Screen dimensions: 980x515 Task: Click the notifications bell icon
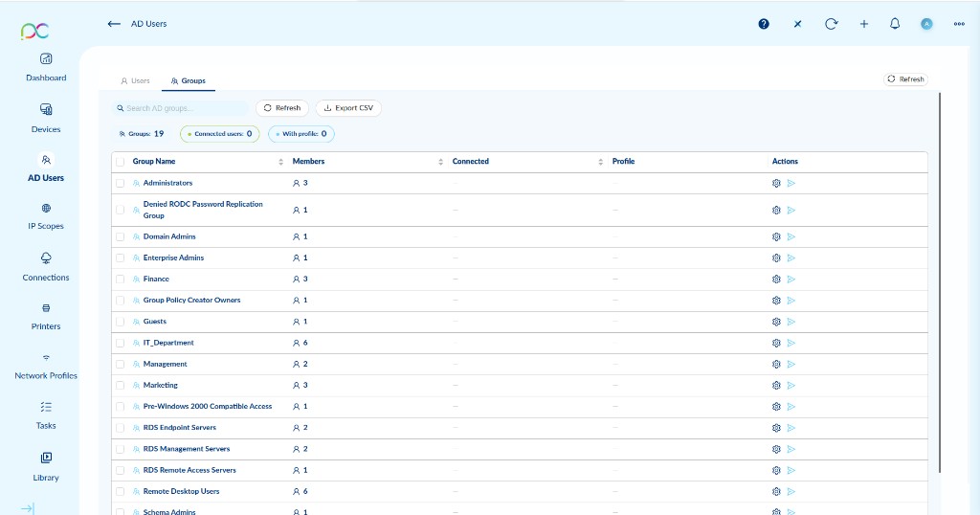point(895,24)
